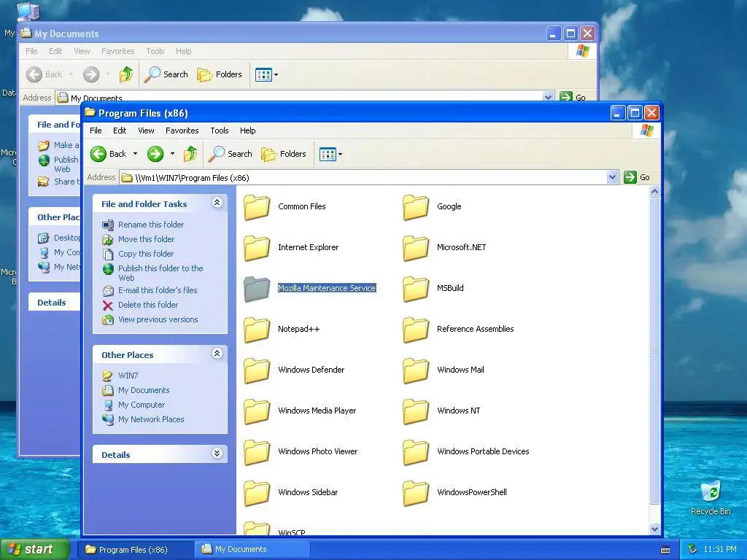
Task: Select the Internet Explorer folder icon
Action: [x=257, y=248]
